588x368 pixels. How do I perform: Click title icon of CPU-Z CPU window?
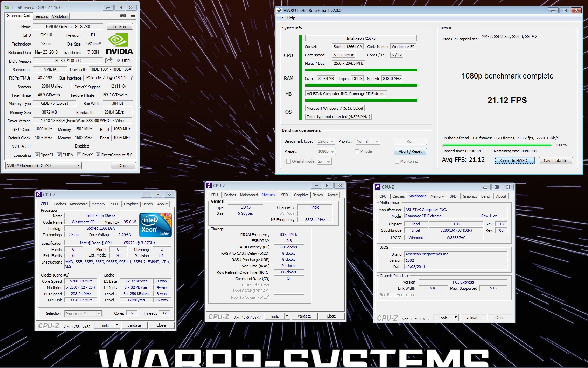39,195
